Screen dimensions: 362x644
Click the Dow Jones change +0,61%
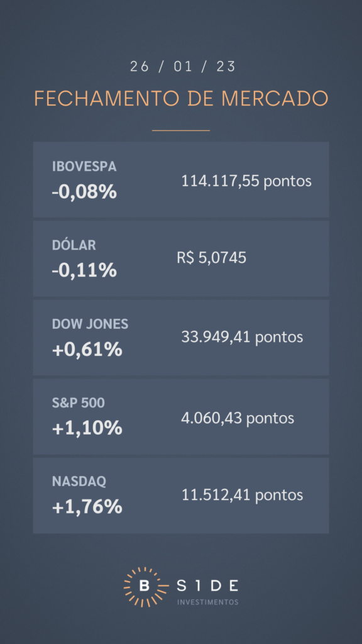point(87,350)
